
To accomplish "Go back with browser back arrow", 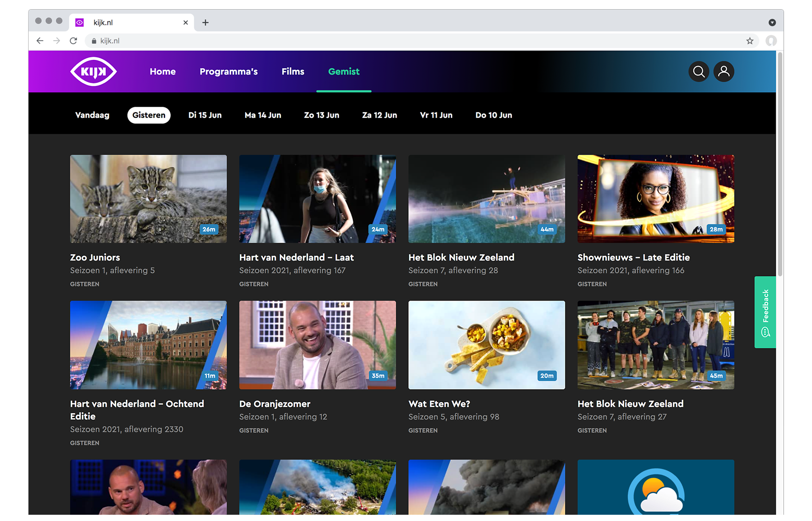I will pos(40,41).
